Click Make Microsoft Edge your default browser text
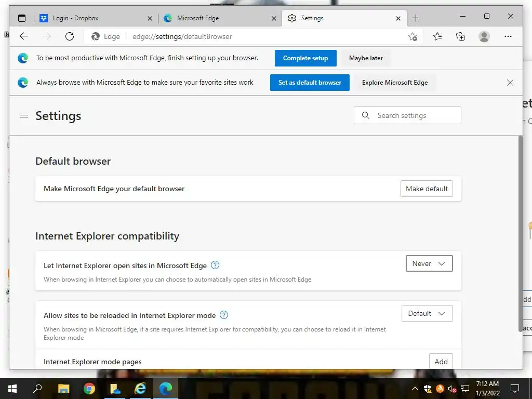This screenshot has height=399, width=532. pyautogui.click(x=114, y=189)
